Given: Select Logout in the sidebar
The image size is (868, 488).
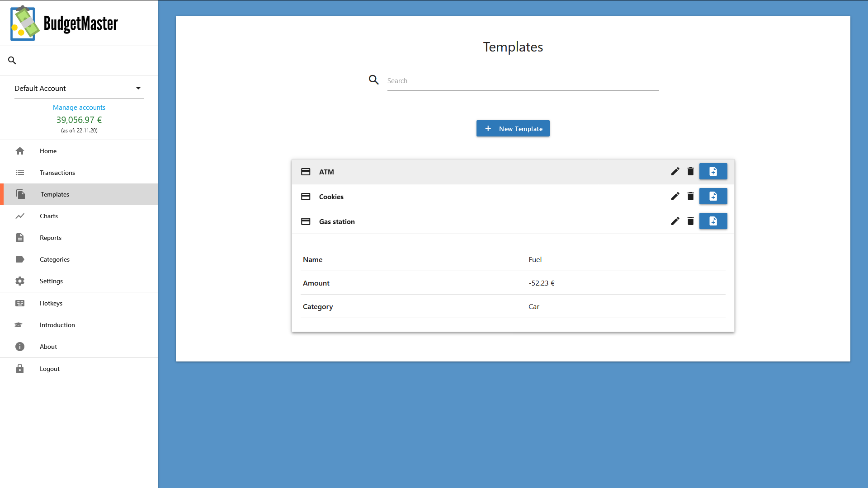Looking at the screenshot, I should pos(79,369).
